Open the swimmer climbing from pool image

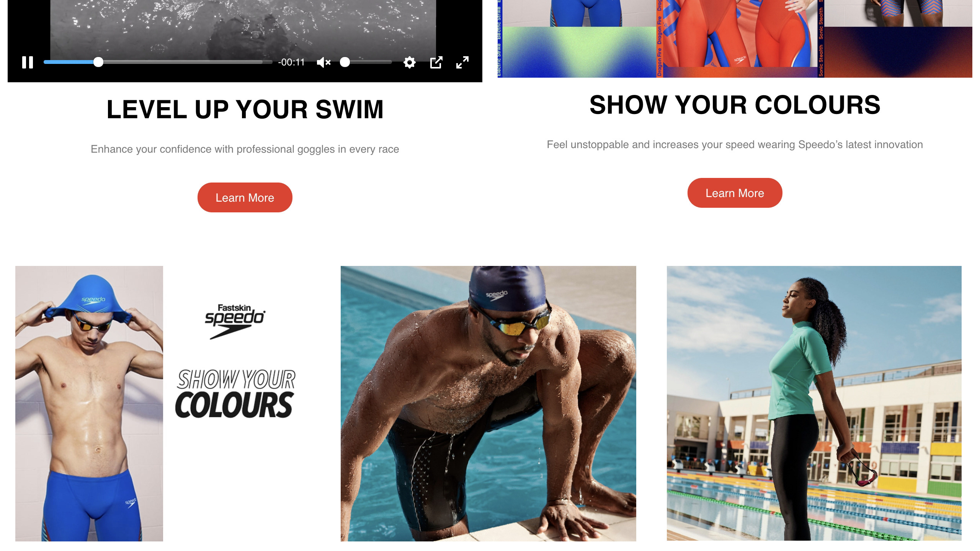tap(488, 403)
